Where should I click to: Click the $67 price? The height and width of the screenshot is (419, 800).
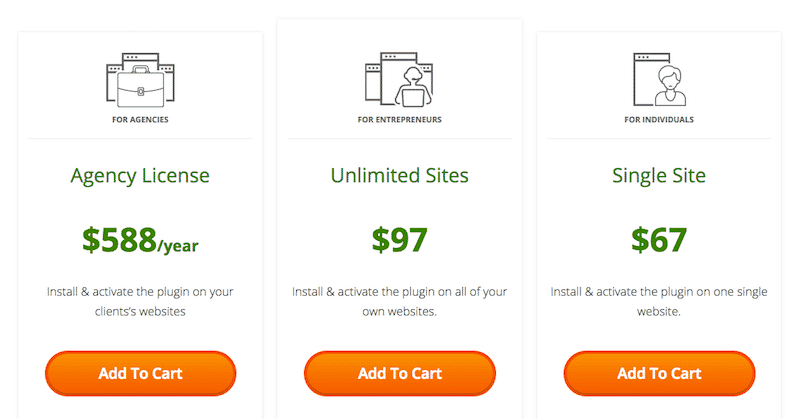click(659, 240)
